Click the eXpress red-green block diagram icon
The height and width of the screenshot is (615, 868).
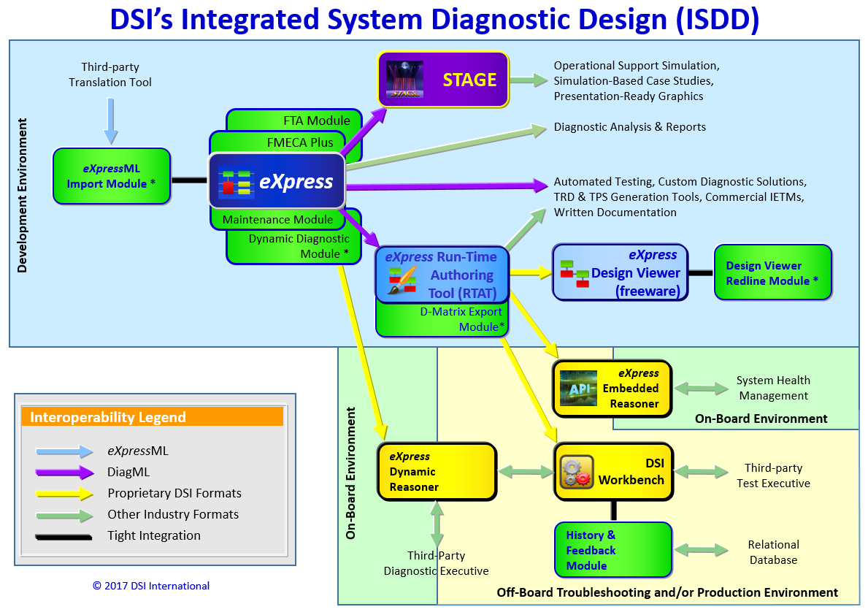[x=237, y=181]
